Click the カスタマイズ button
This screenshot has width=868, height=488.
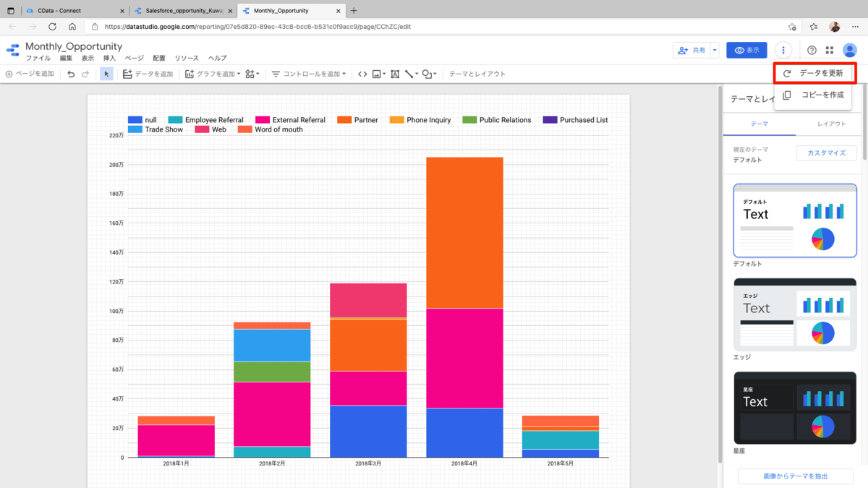[x=827, y=153]
